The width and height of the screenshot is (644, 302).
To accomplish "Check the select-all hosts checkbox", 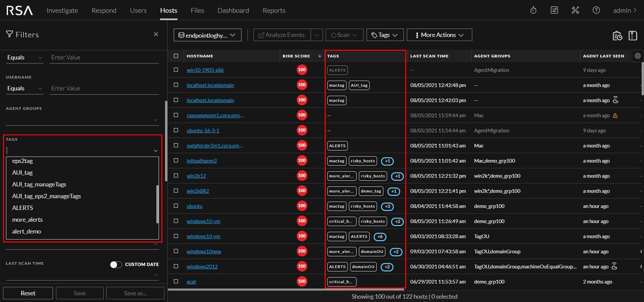I will [176, 56].
